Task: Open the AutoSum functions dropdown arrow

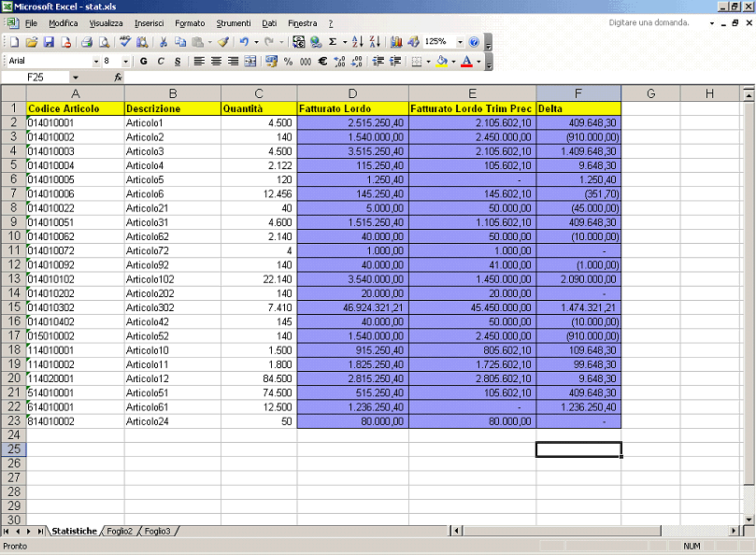Action: tap(345, 42)
